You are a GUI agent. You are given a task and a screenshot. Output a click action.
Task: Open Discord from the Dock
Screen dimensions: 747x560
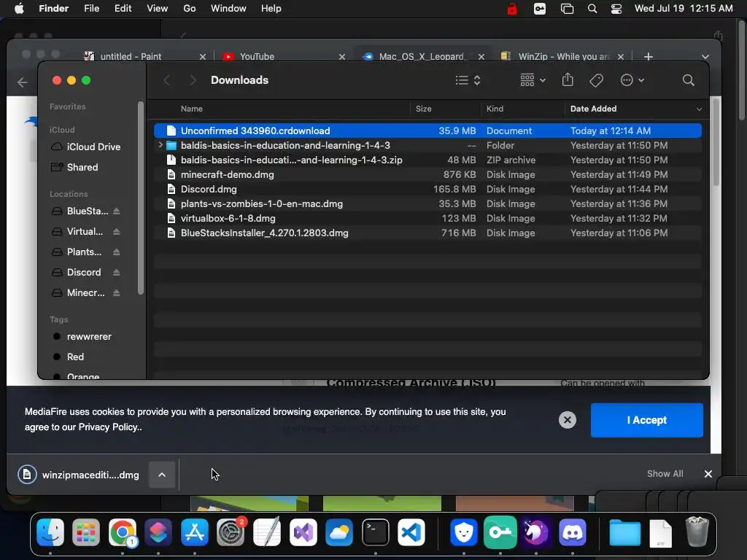pyautogui.click(x=572, y=532)
